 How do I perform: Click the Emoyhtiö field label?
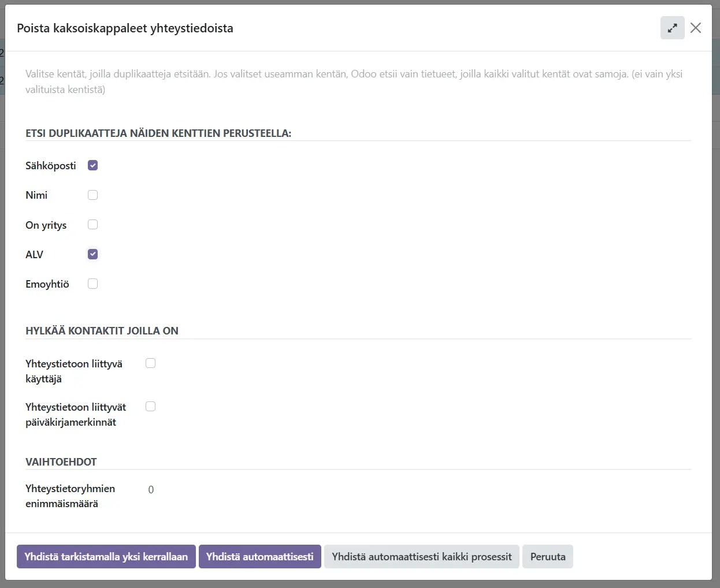47,284
